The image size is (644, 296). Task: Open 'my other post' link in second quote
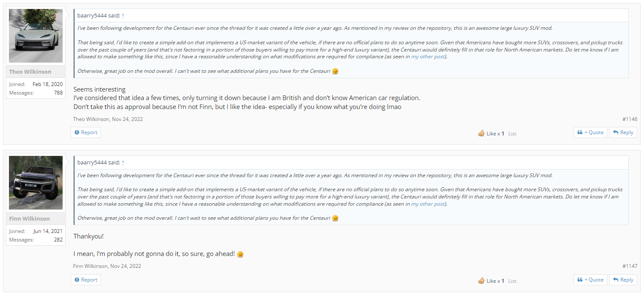428,204
